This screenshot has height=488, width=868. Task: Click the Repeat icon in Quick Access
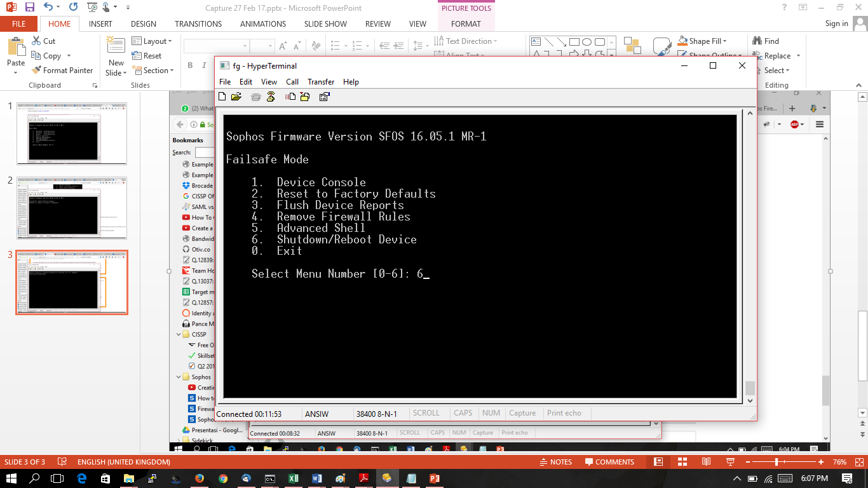coord(74,8)
